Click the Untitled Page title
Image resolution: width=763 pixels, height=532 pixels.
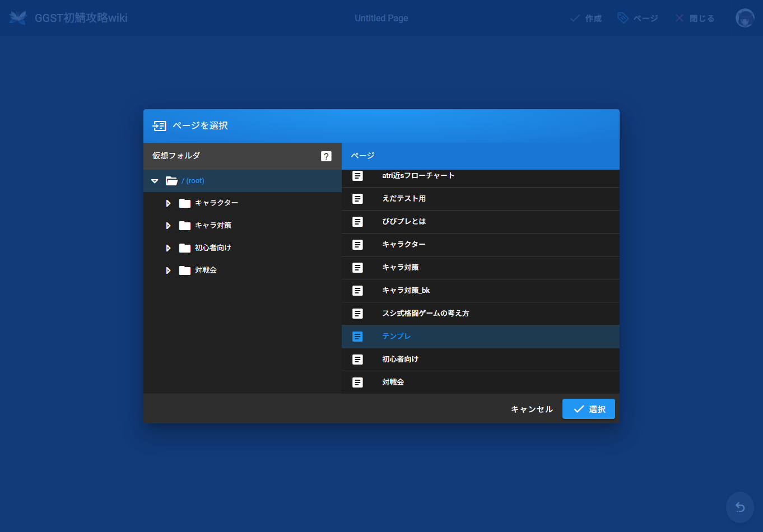pos(381,18)
